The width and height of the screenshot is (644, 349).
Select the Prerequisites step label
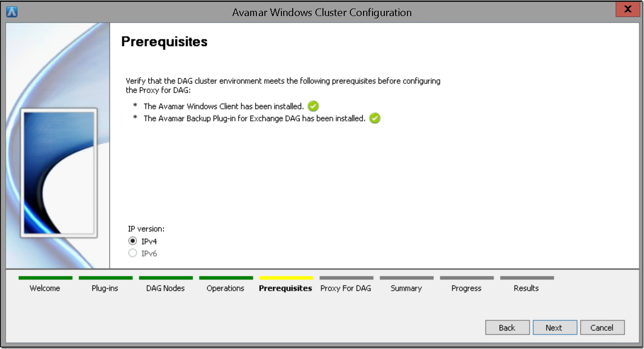coord(286,288)
